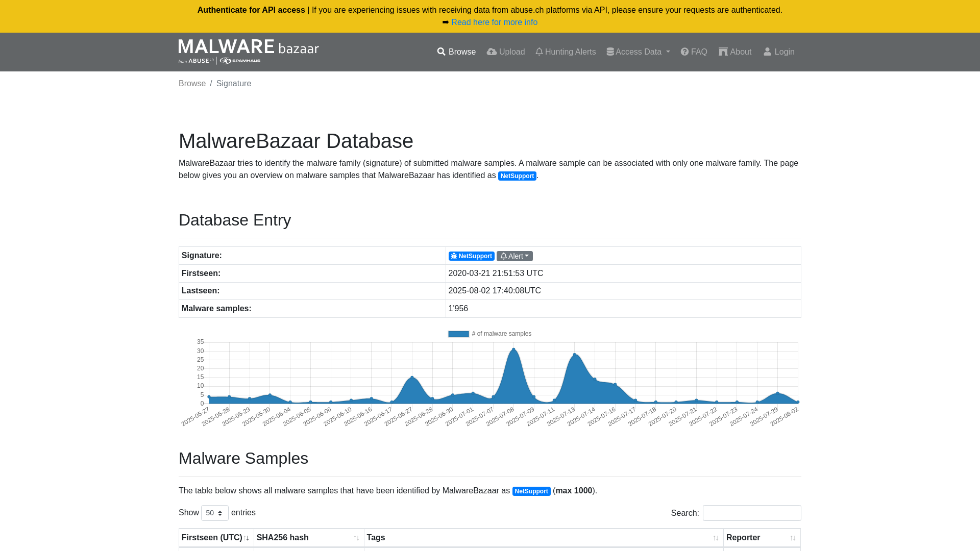Click the Login user icon

pyautogui.click(x=767, y=52)
